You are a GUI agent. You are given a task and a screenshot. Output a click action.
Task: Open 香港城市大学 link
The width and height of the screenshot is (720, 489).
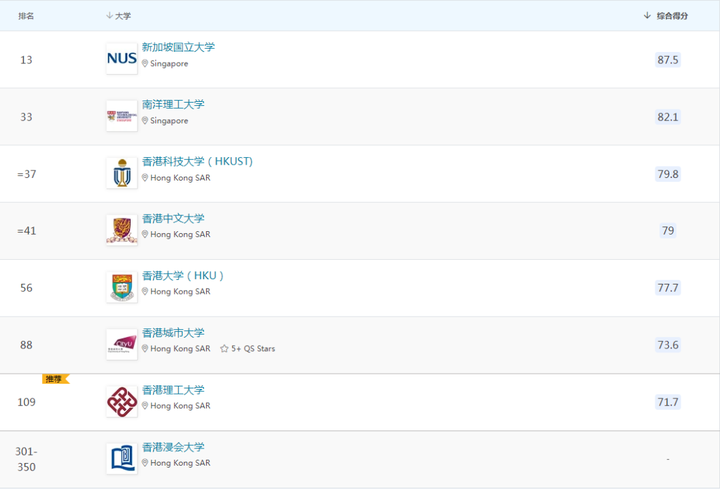coord(173,332)
